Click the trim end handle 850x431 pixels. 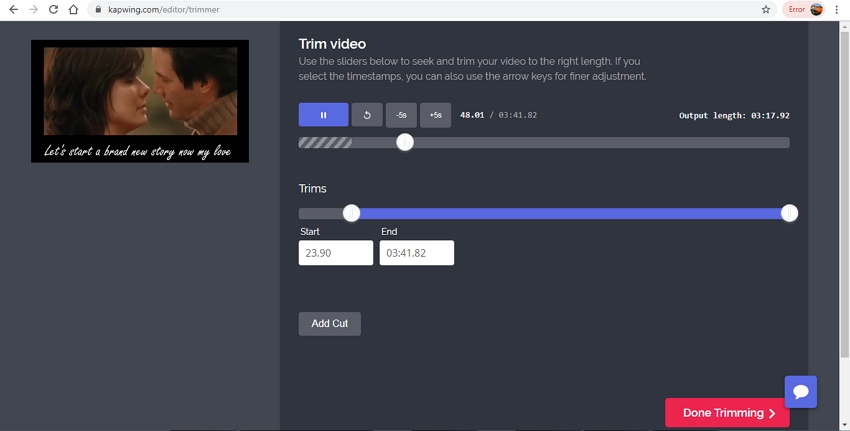(x=789, y=213)
